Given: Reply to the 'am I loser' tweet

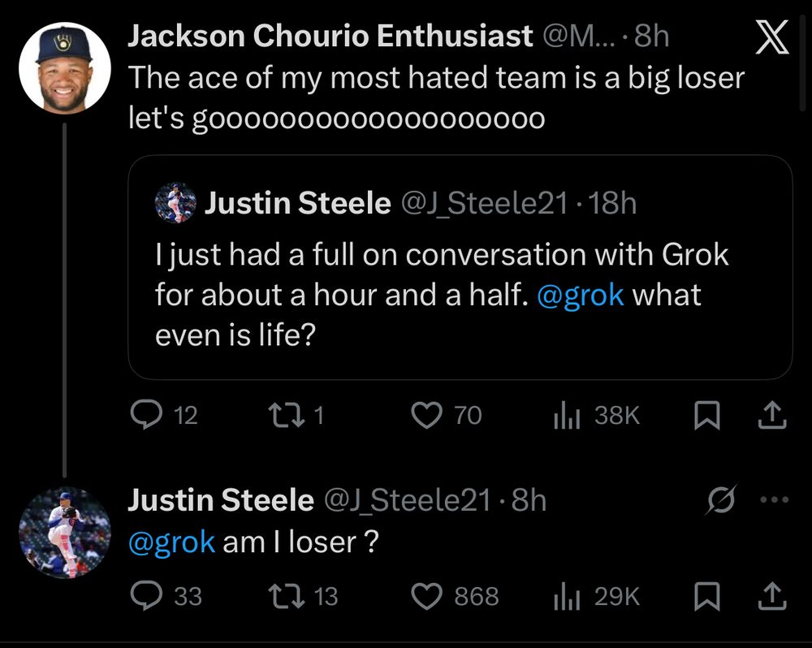Looking at the screenshot, I should (x=146, y=596).
